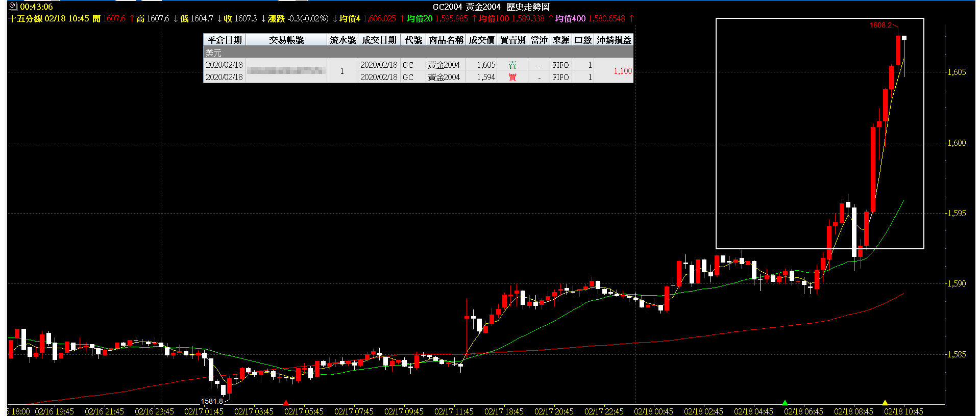980x416 pixels.
Task: Click the serial number cell showing 1
Action: click(x=342, y=71)
